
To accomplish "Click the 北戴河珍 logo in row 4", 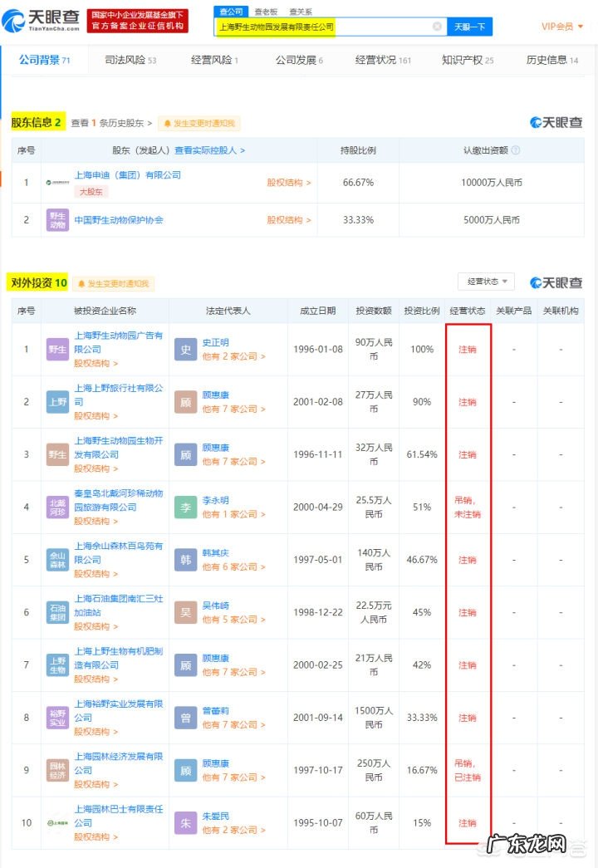I will (57, 507).
